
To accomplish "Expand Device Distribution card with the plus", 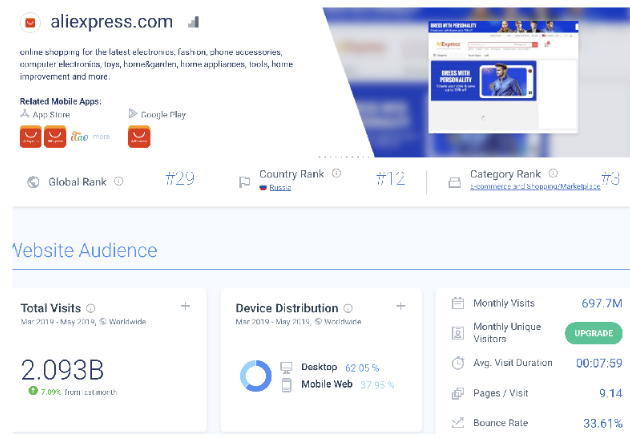I will click(401, 306).
